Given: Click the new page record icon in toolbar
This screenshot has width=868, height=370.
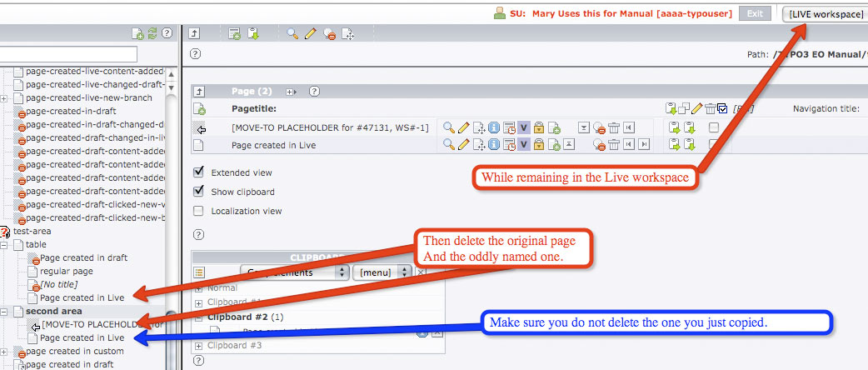Looking at the screenshot, I should [235, 34].
